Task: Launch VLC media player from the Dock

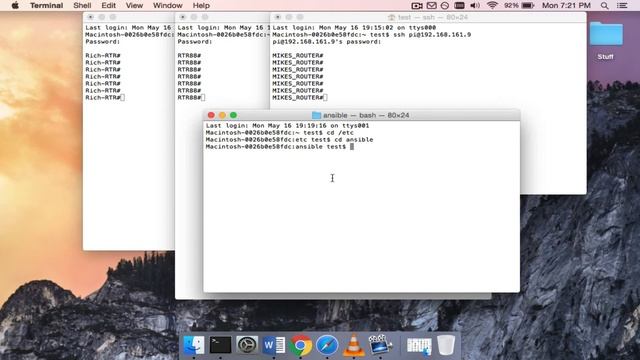Action: (353, 345)
